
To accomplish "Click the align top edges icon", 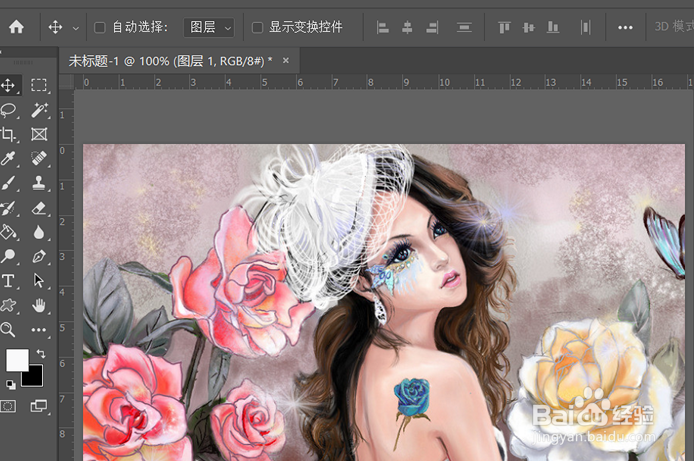I will [x=504, y=27].
